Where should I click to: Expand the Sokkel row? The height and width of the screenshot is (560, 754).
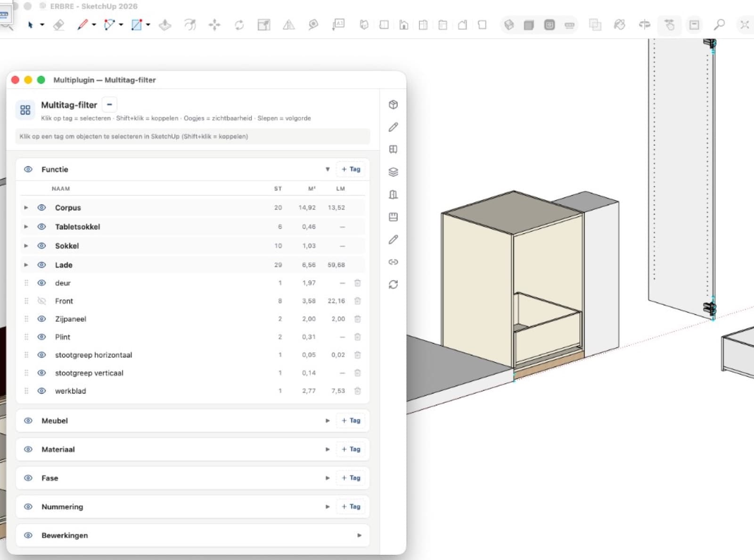[x=26, y=246]
